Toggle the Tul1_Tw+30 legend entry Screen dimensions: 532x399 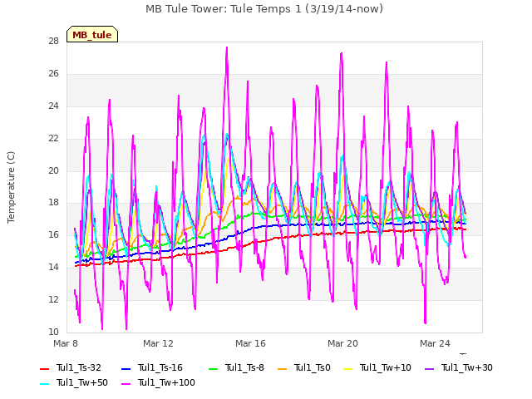[x=459, y=367]
